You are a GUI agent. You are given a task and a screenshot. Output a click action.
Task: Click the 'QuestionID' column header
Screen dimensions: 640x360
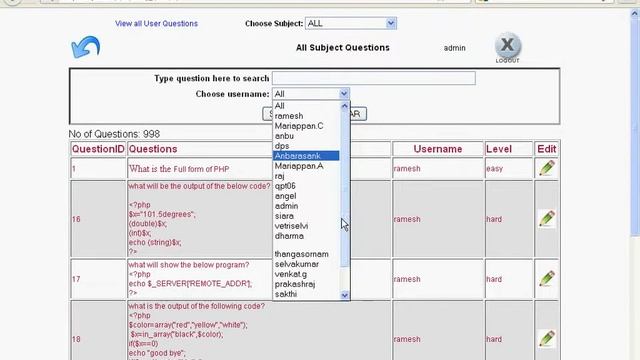(x=98, y=149)
